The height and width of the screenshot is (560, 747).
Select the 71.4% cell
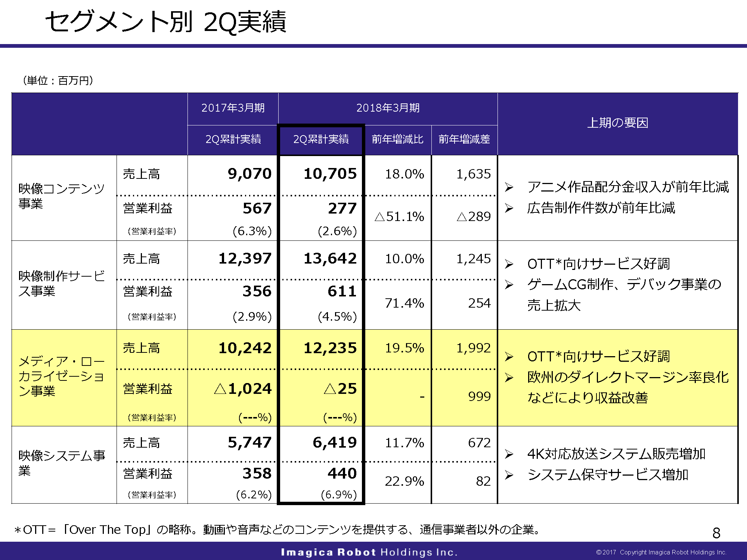coord(405,303)
